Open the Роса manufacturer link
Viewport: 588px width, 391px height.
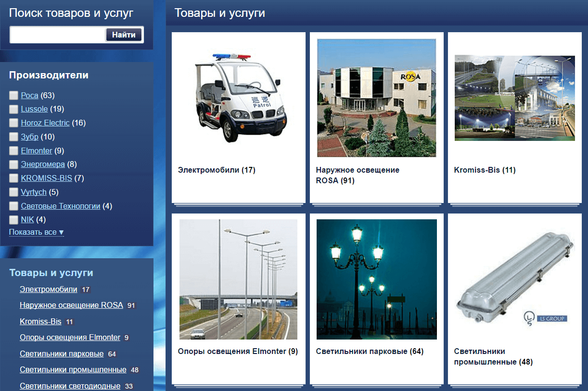(29, 95)
